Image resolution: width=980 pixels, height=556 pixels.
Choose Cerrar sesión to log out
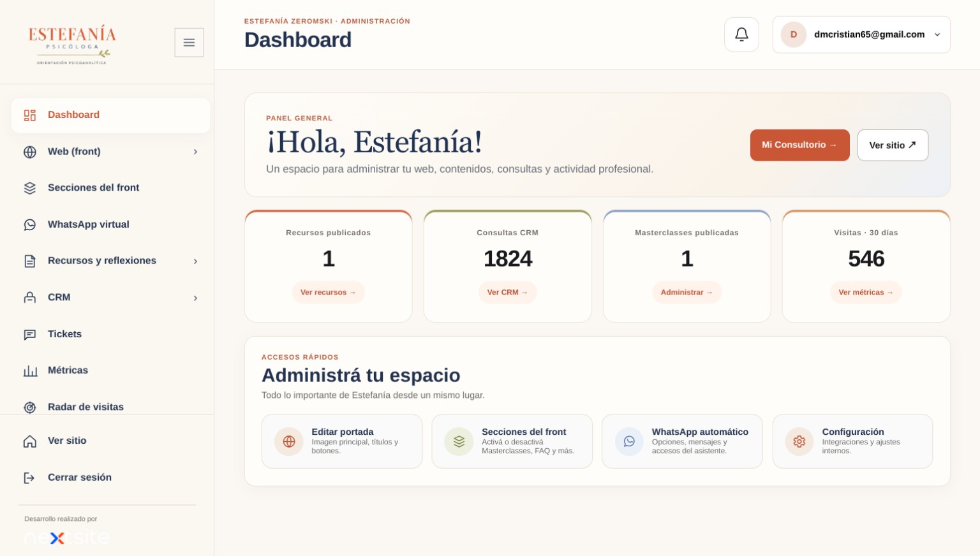[x=110, y=478]
